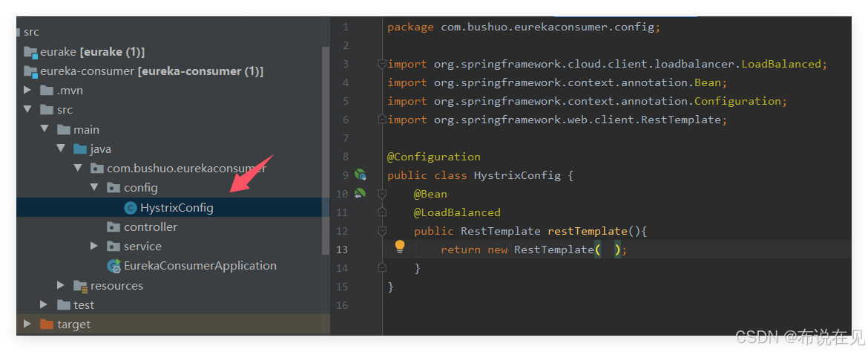Click the EurekaConsumerApplication Spring Boot icon
This screenshot has height=352, width=868.
114,266
